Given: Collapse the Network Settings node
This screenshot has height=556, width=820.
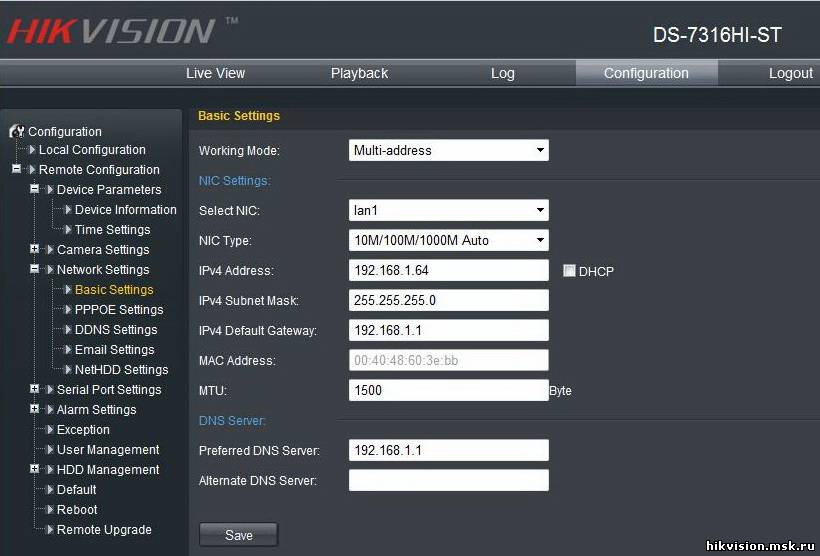Looking at the screenshot, I should 35,269.
